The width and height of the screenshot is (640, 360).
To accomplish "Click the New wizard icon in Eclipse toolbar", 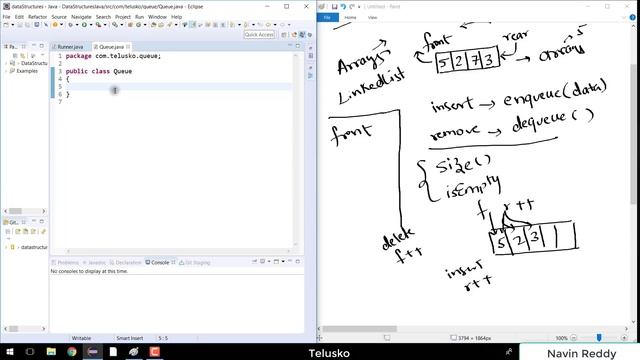I will [6, 25].
